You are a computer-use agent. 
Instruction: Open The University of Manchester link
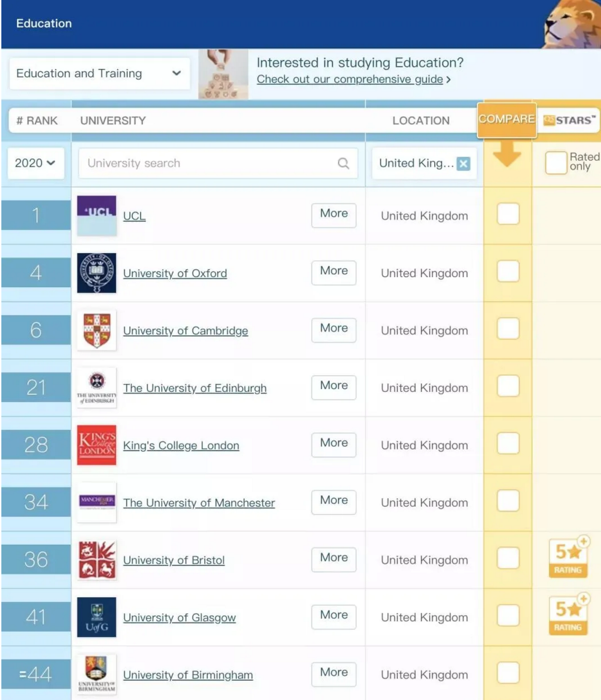[199, 503]
